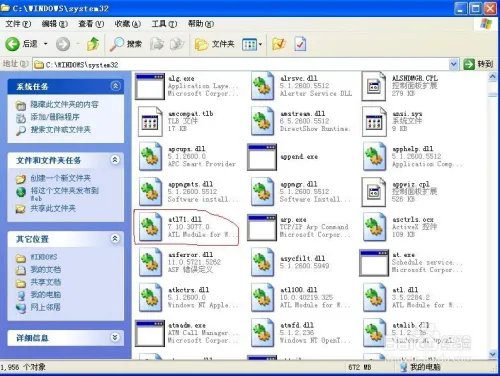The height and width of the screenshot is (376, 500).
Task: Open the Views button dropdown arrow
Action: coord(260,44)
